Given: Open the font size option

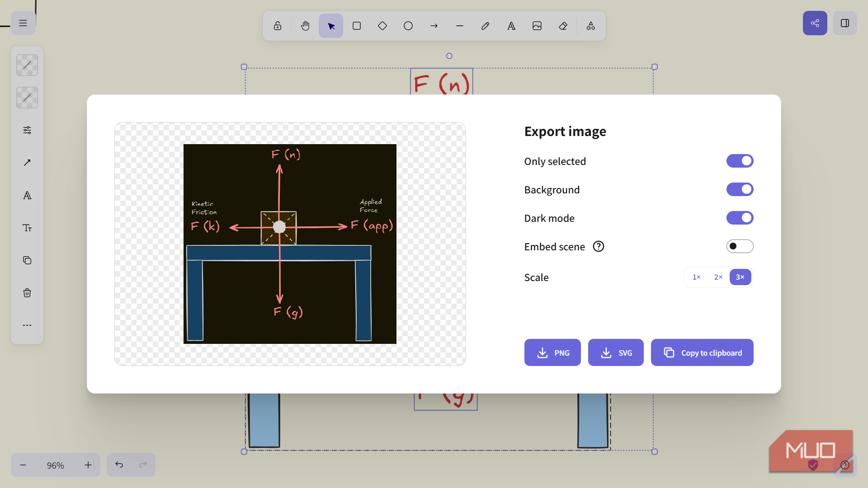Looking at the screenshot, I should pos(27,228).
